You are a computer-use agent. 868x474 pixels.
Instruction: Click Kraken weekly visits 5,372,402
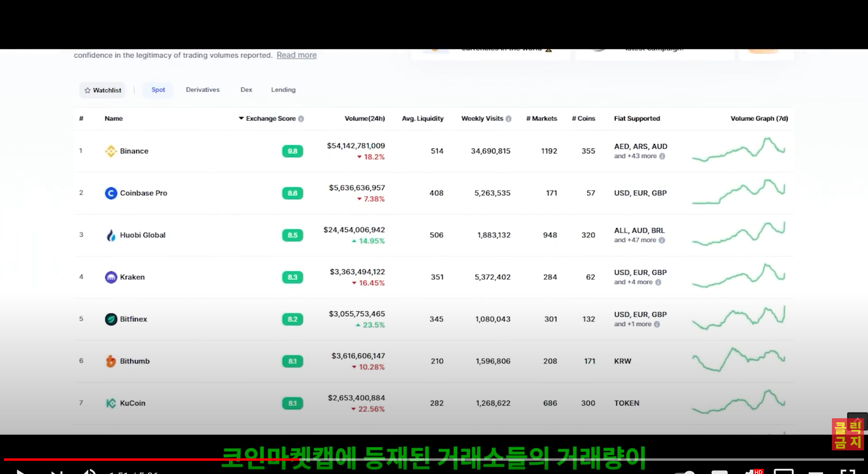(493, 277)
